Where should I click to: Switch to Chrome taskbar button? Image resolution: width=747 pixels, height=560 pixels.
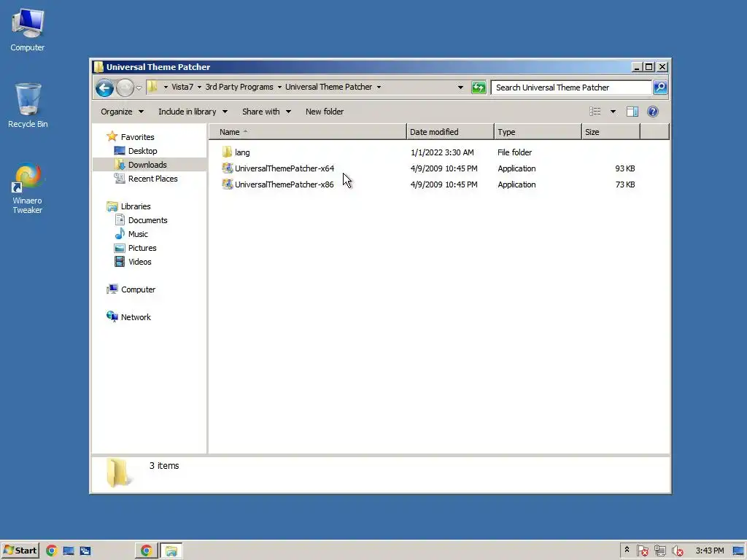click(146, 551)
